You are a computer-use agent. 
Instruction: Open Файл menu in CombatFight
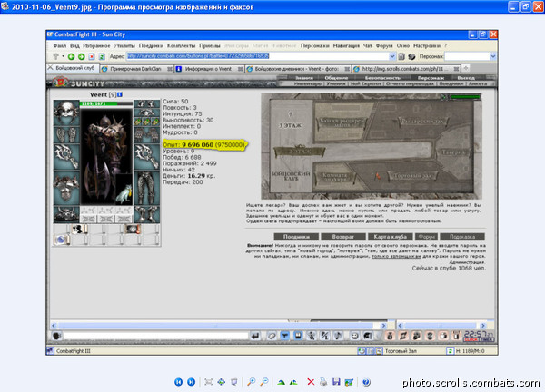click(59, 45)
